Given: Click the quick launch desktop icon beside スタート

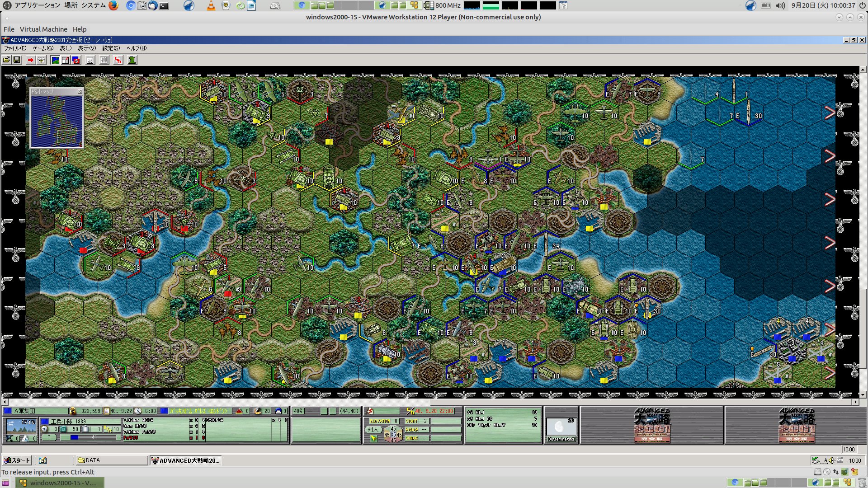Looking at the screenshot, I should coord(43,460).
